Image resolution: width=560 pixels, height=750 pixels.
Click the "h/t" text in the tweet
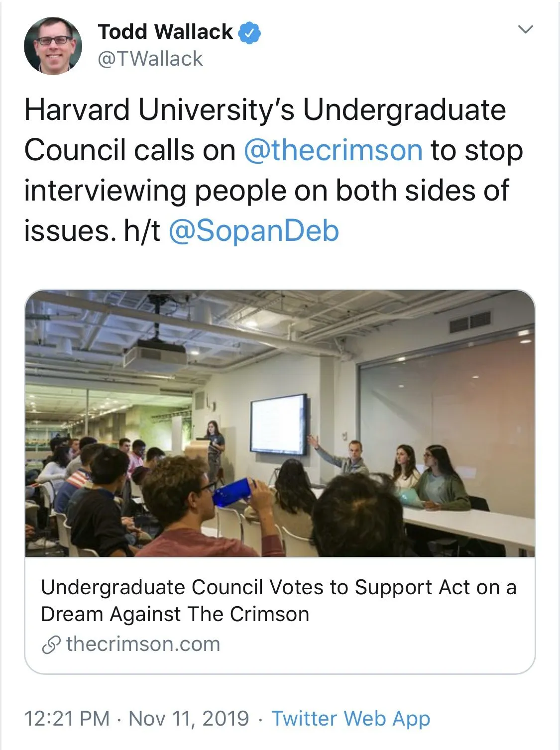pyautogui.click(x=142, y=231)
